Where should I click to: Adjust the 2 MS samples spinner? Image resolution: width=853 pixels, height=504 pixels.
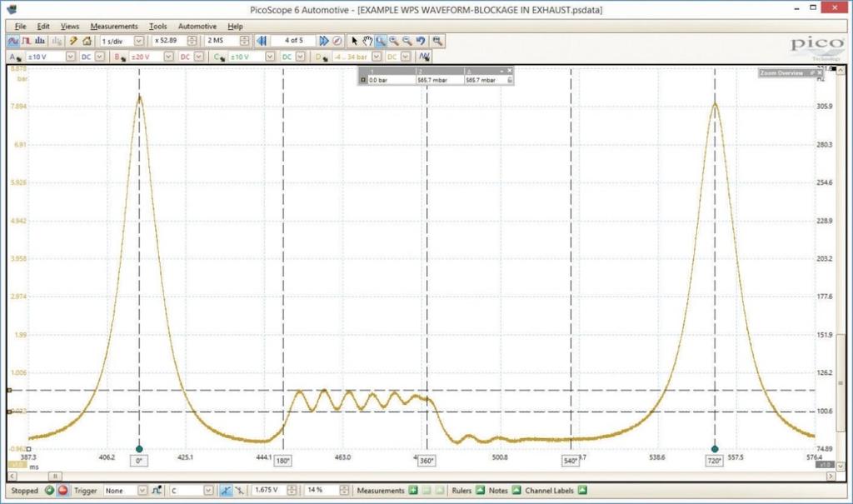(x=244, y=41)
